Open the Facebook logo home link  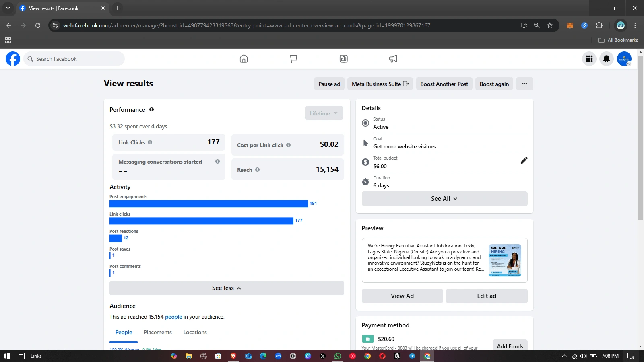[13, 59]
